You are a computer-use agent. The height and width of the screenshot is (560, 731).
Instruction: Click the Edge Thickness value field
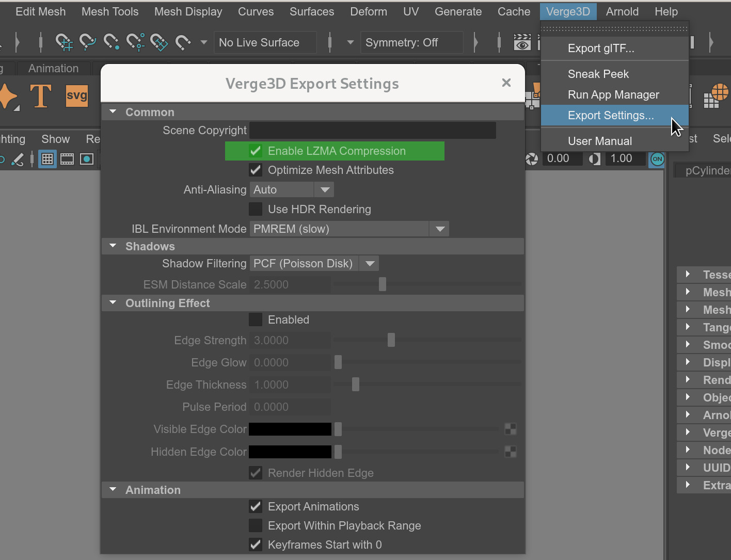click(x=290, y=385)
